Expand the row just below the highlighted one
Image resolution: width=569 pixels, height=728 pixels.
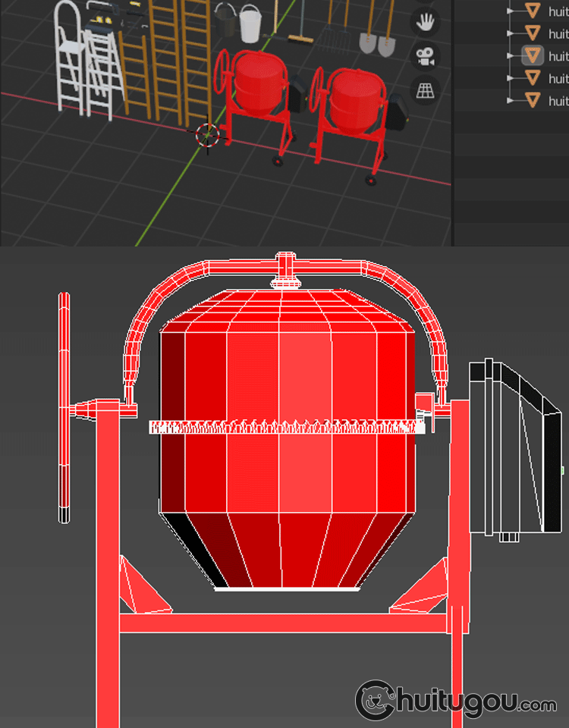pyautogui.click(x=511, y=78)
